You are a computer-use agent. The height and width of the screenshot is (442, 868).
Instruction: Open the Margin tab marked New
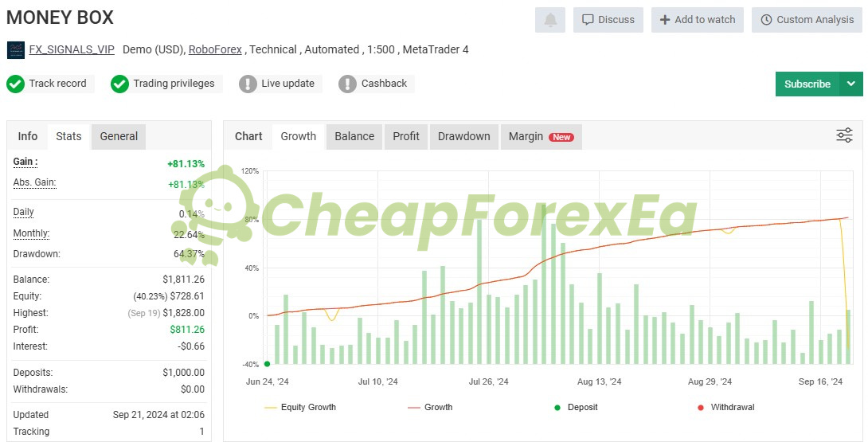coord(541,136)
